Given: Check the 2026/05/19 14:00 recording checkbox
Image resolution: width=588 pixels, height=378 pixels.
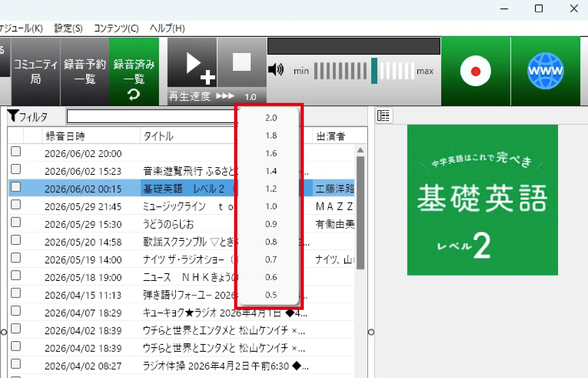Looking at the screenshot, I should point(16,258).
